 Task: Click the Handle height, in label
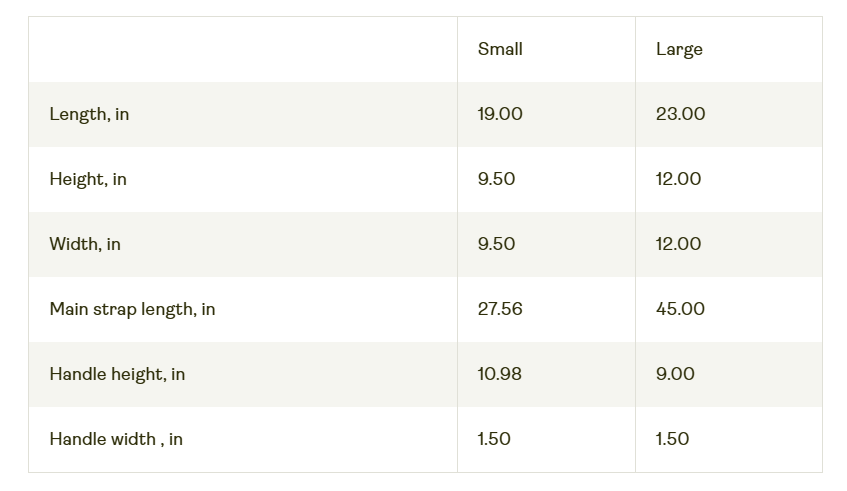(x=117, y=374)
